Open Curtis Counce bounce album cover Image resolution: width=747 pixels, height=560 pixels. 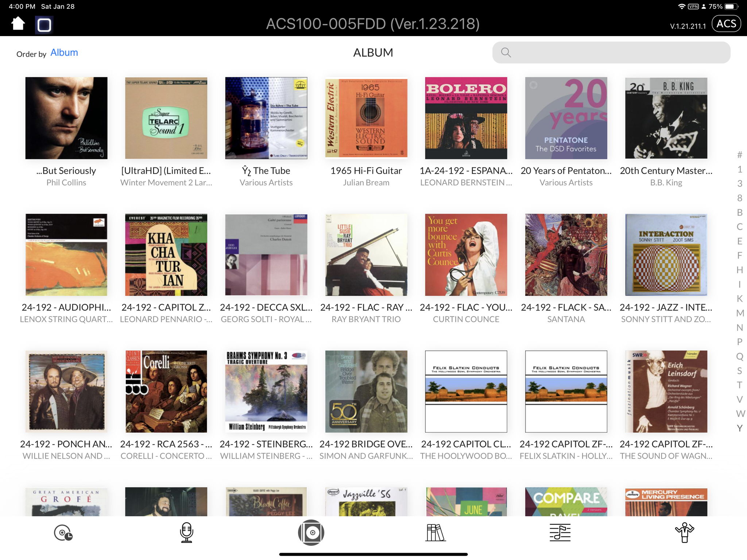pos(466,255)
